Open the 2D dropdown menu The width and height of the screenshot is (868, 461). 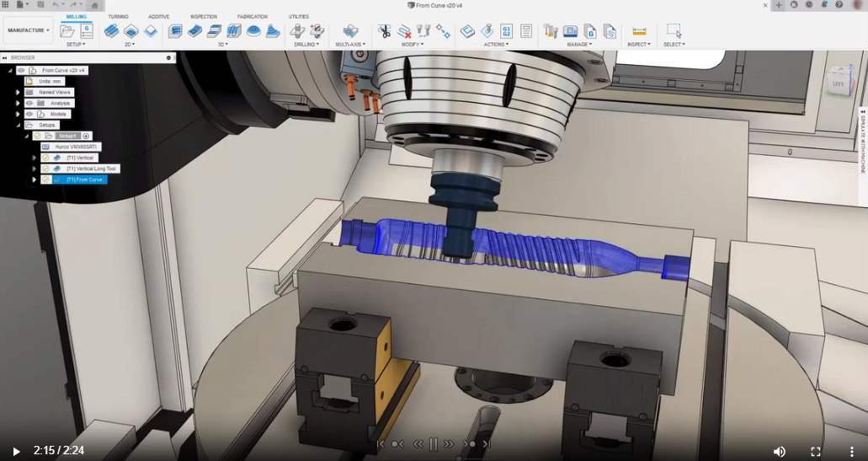pyautogui.click(x=130, y=45)
